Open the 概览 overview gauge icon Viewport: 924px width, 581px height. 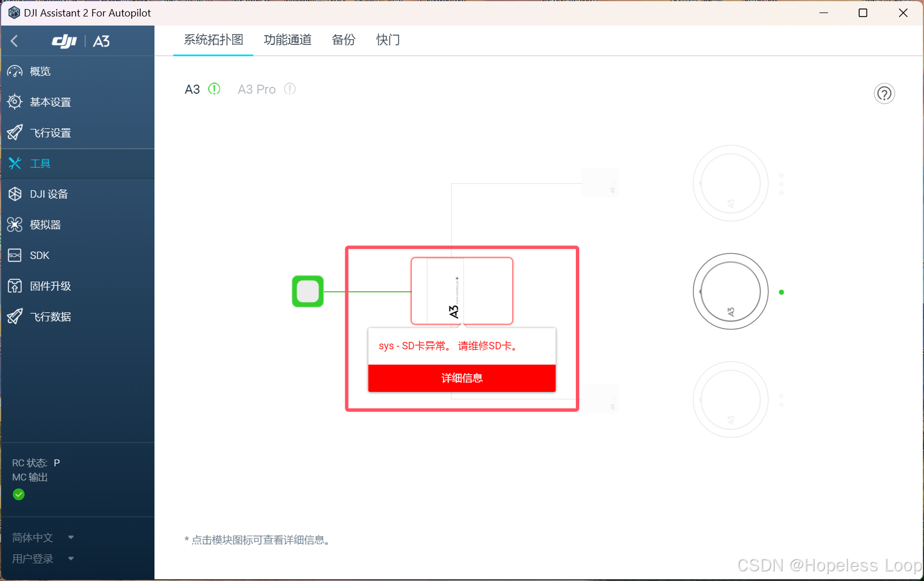[15, 72]
